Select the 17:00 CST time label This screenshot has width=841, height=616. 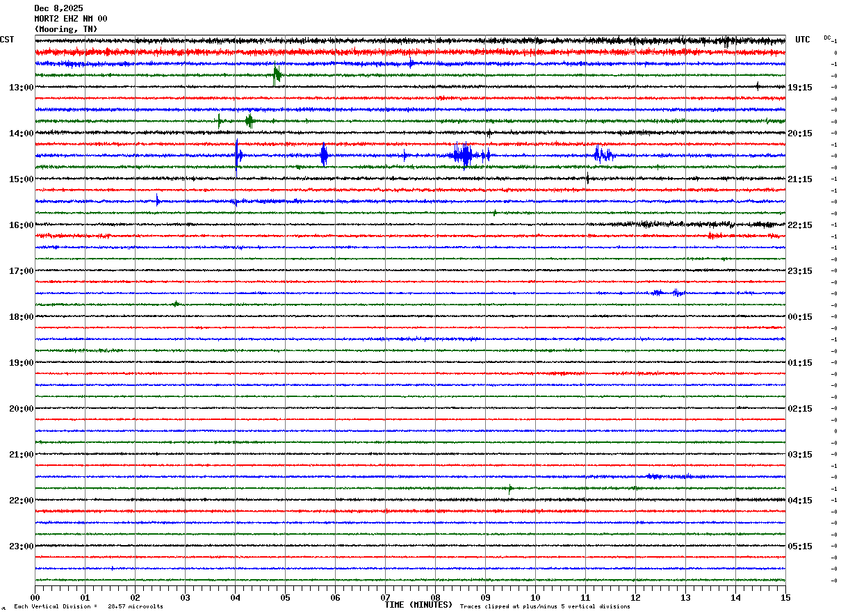pos(21,271)
